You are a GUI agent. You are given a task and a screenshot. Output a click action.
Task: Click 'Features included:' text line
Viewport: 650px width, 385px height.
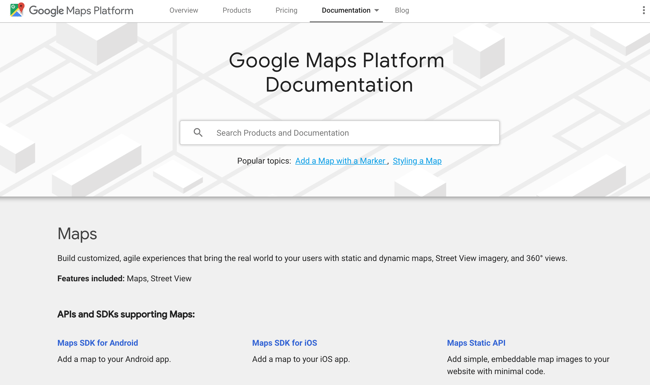(124, 278)
